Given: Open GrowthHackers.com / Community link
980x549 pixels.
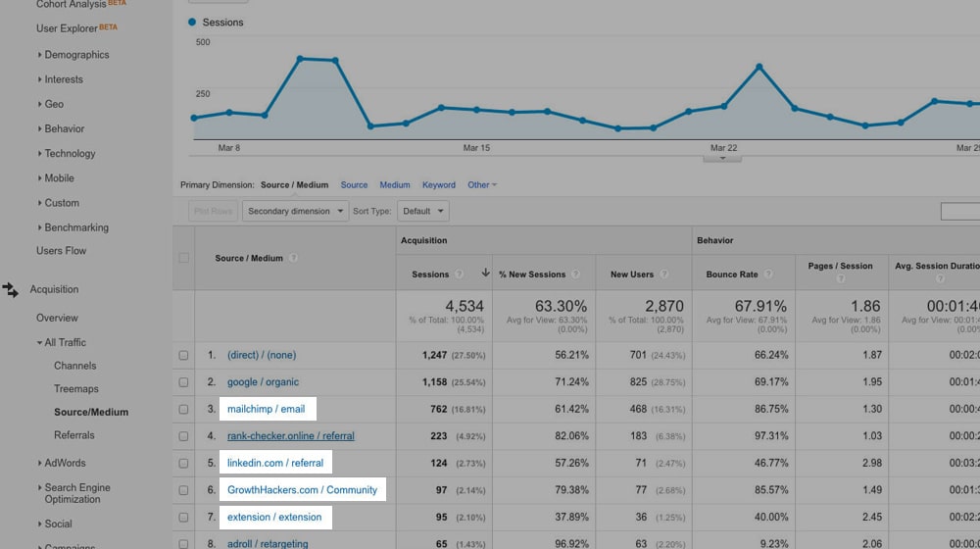Looking at the screenshot, I should 303,490.
